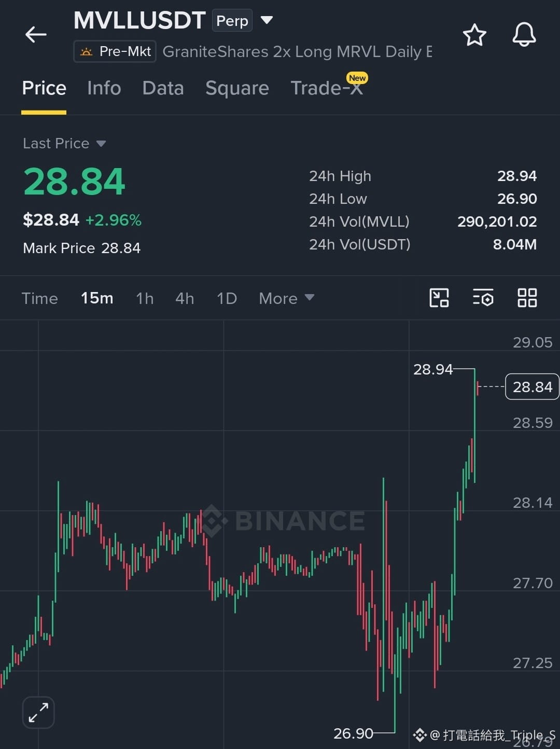
Task: Open price alerts with the bell icon
Action: point(524,35)
